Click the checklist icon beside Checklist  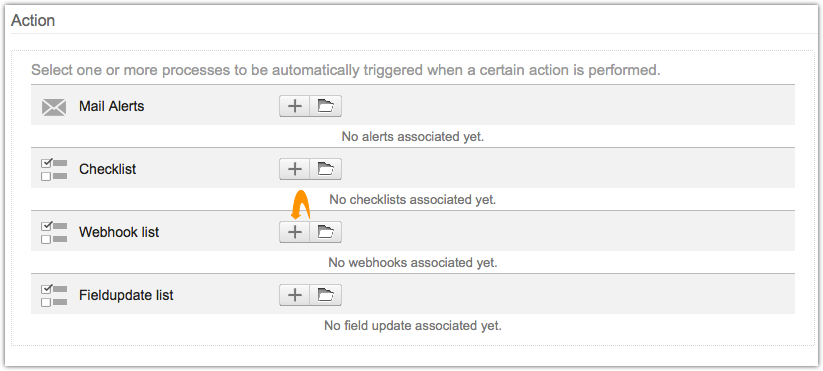pos(54,169)
